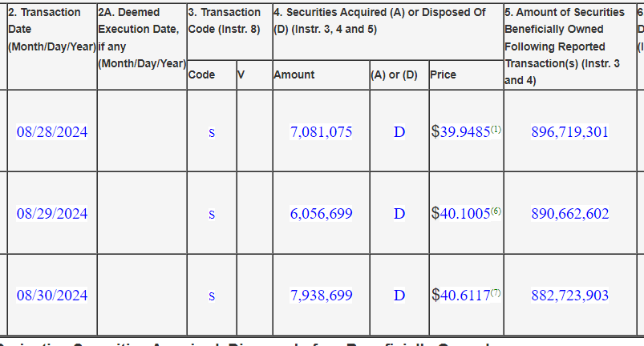Viewport: 644px width, 346px height.
Task: Select the 08/30/2024 transaction date
Action: [52, 296]
